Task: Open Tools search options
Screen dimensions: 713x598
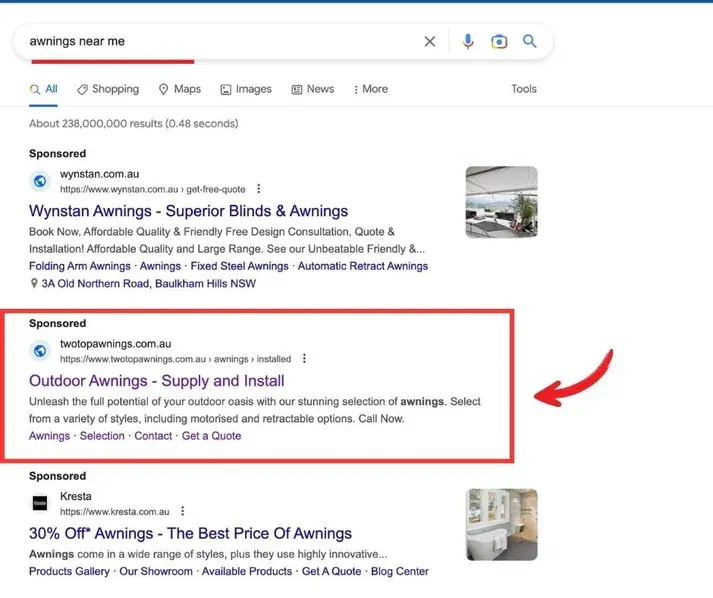Action: (524, 89)
